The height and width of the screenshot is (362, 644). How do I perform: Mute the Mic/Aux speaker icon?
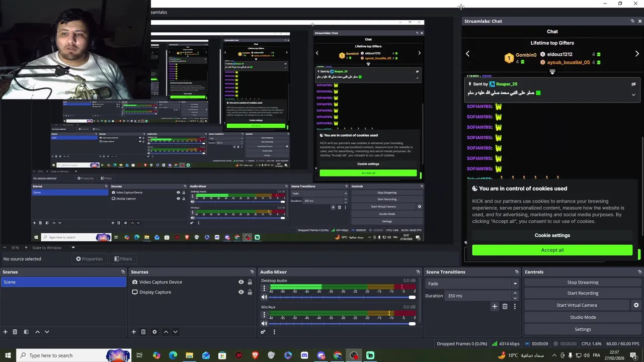[264, 323]
